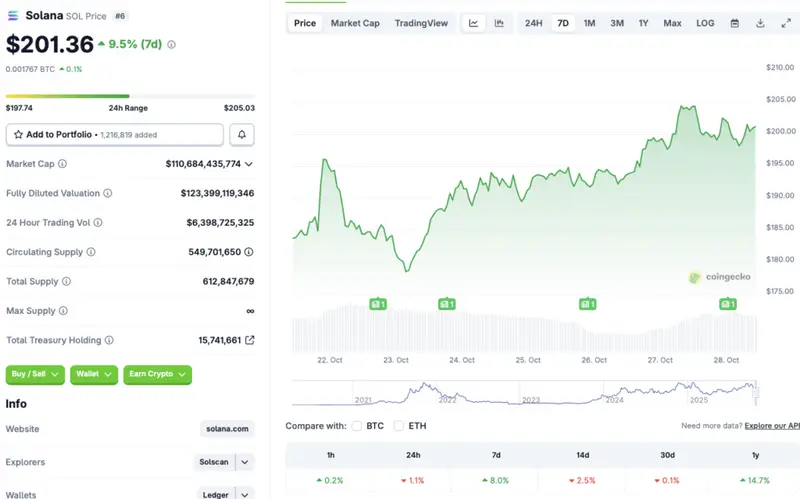Enable the ETH comparison checkbox
The image size is (800, 499).
(399, 426)
